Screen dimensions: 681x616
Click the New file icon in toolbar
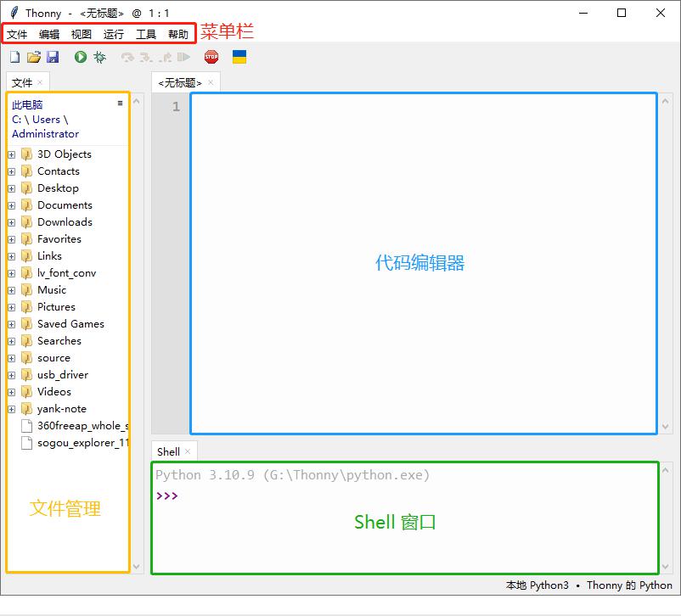tap(14, 57)
